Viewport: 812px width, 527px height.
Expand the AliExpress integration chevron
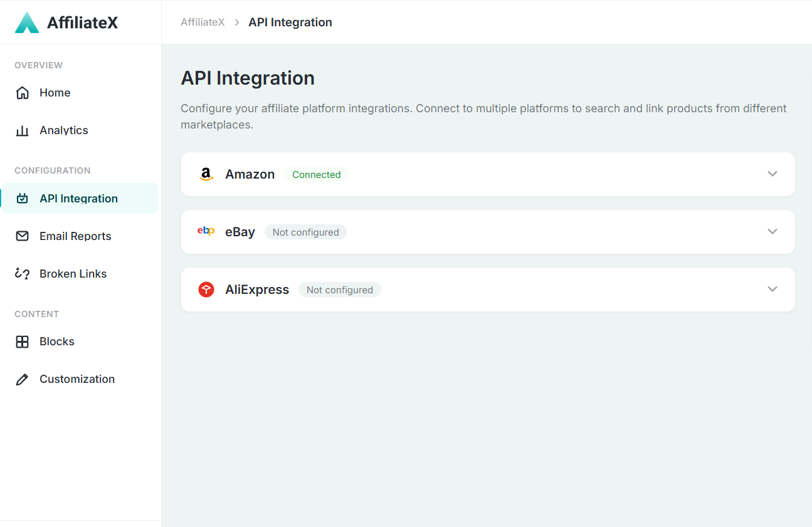point(772,289)
